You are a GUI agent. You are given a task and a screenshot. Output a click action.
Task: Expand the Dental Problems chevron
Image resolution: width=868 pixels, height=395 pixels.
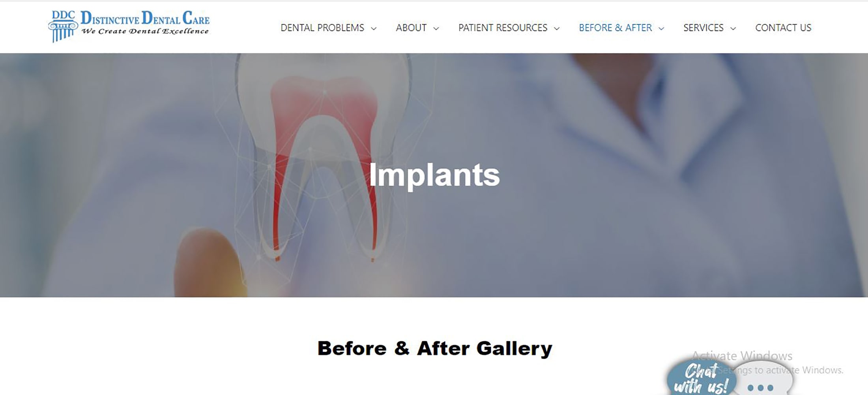(374, 28)
